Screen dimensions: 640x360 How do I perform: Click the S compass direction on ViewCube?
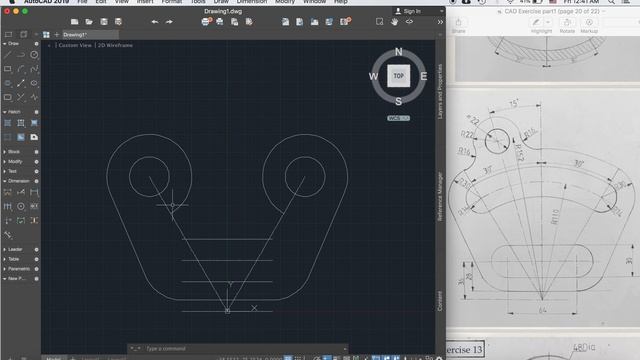click(x=398, y=101)
